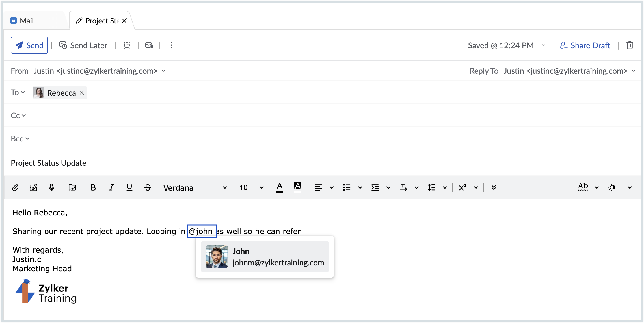Click the Send button
The height and width of the screenshot is (323, 644).
[x=29, y=45]
